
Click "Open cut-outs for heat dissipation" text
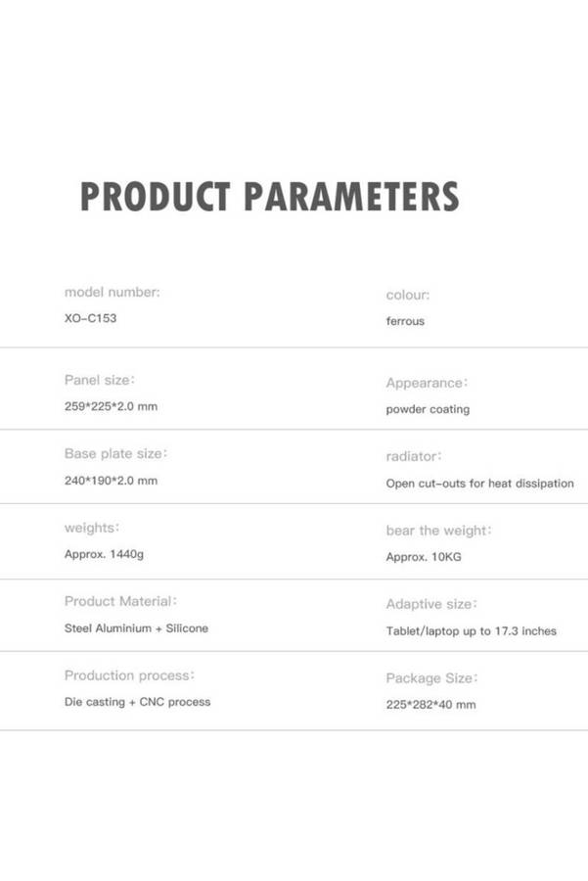point(479,484)
